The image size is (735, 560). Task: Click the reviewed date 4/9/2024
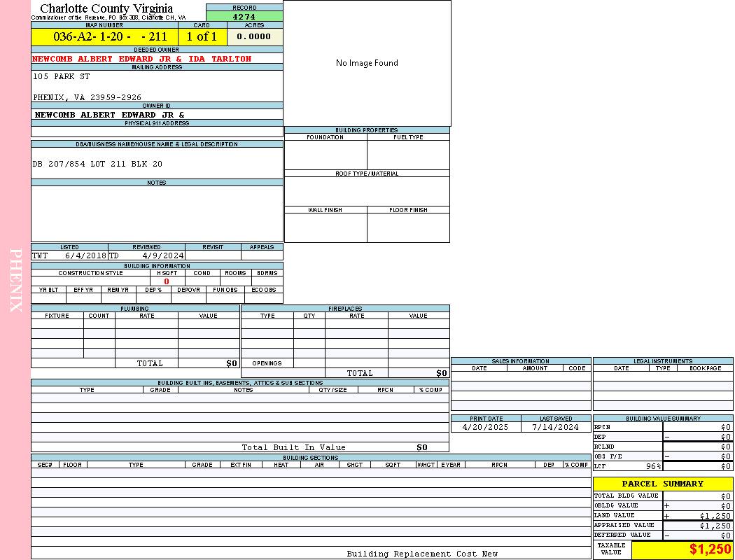[162, 256]
